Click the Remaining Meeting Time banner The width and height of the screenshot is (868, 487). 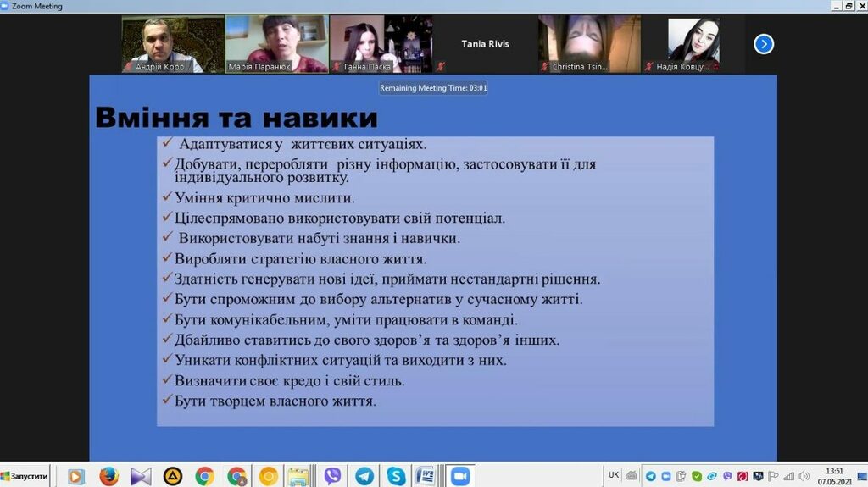tap(433, 88)
